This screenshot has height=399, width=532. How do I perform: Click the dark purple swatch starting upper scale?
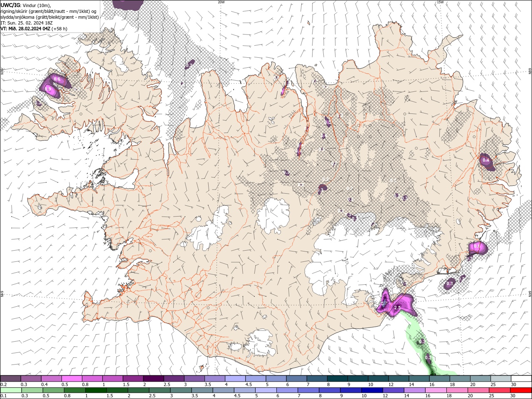10,379
